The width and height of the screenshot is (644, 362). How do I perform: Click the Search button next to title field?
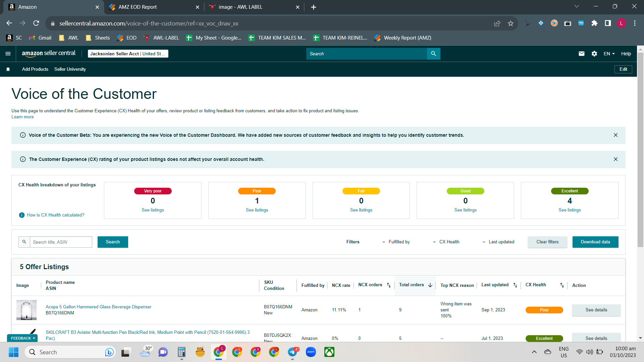tap(113, 242)
